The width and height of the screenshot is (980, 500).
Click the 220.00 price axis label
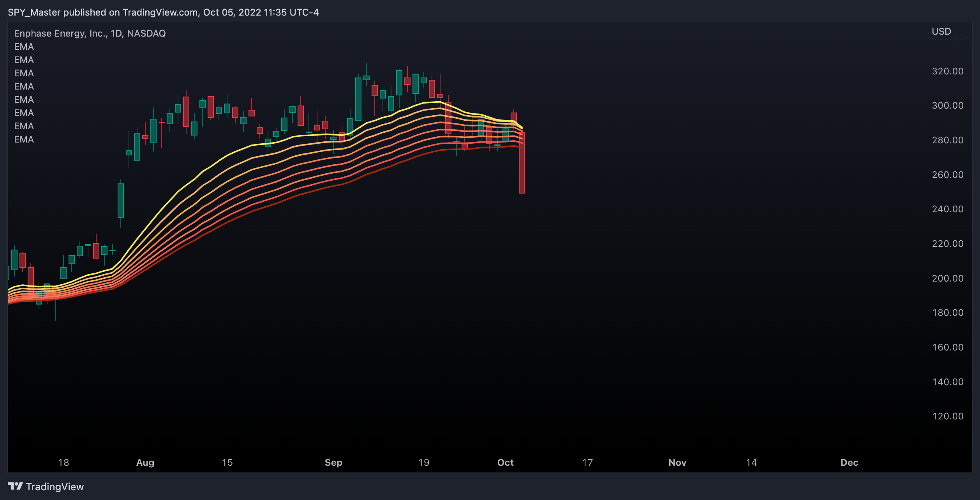[948, 244]
